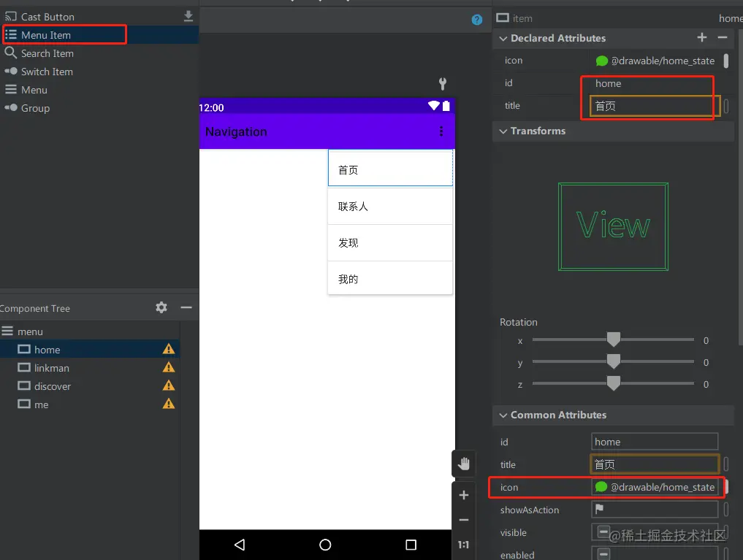Click 我的 menu entry in preview

tap(390, 278)
